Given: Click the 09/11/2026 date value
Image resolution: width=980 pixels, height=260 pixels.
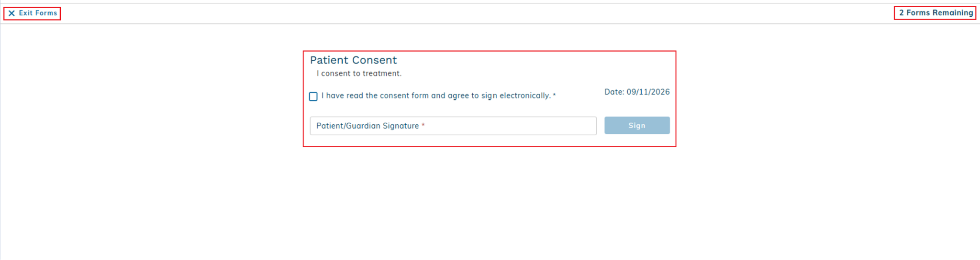Looking at the screenshot, I should pyautogui.click(x=648, y=92).
